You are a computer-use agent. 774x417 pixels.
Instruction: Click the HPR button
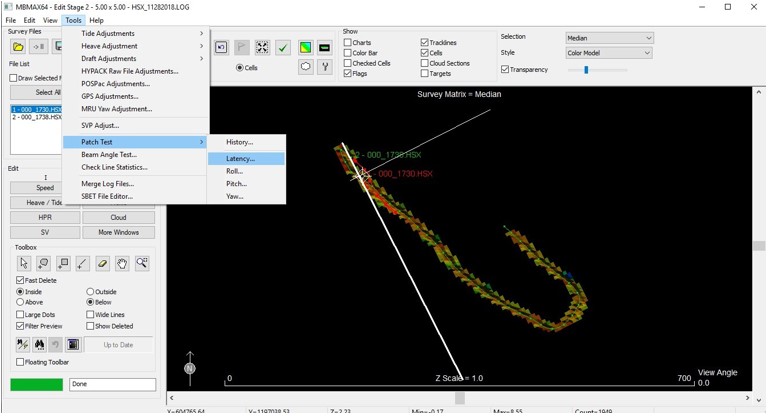tap(45, 218)
